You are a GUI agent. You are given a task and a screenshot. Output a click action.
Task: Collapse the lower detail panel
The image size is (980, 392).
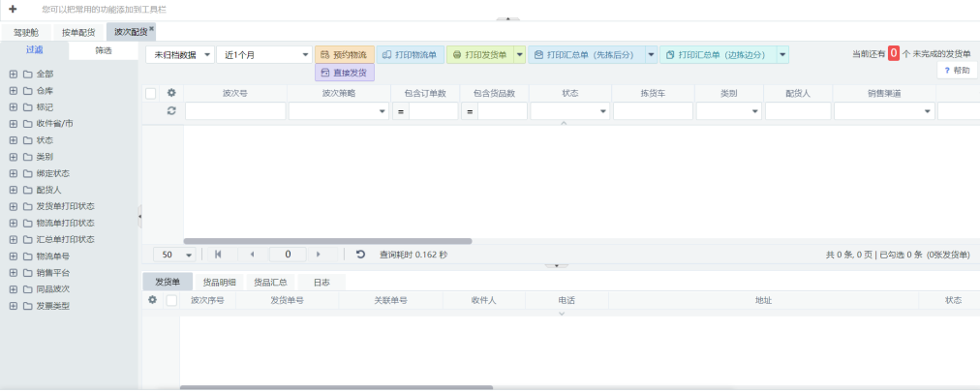557,265
